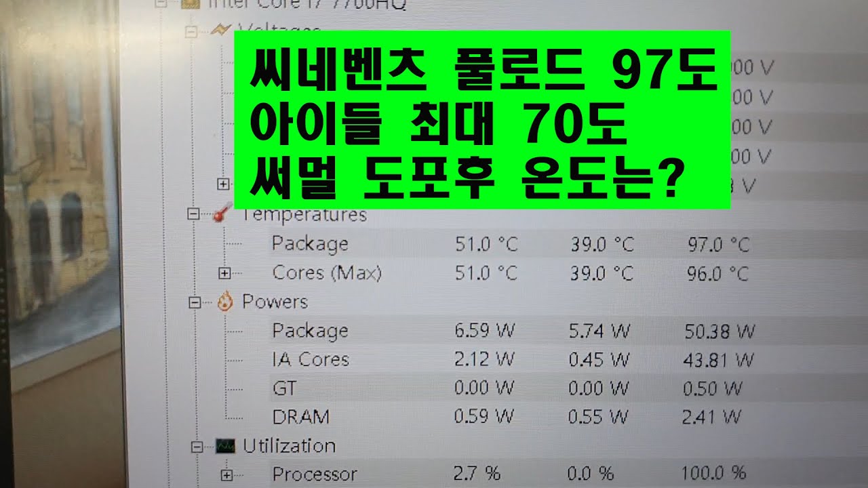
Task: Click Cores (Max) current value 51.0 °C
Action: [486, 273]
